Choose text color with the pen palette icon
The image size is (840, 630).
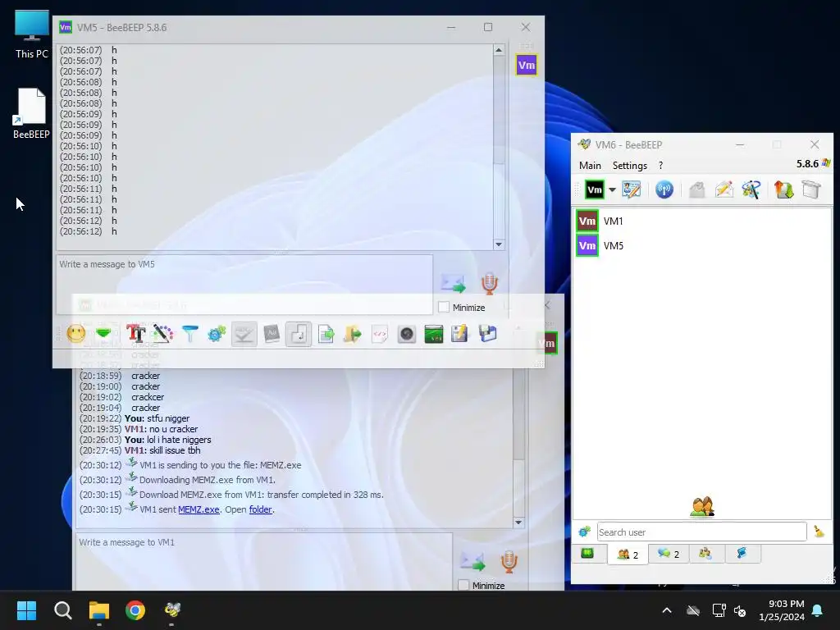point(163,334)
